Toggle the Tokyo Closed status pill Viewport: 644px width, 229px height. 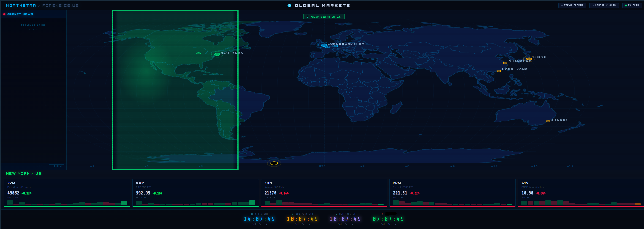pos(572,6)
